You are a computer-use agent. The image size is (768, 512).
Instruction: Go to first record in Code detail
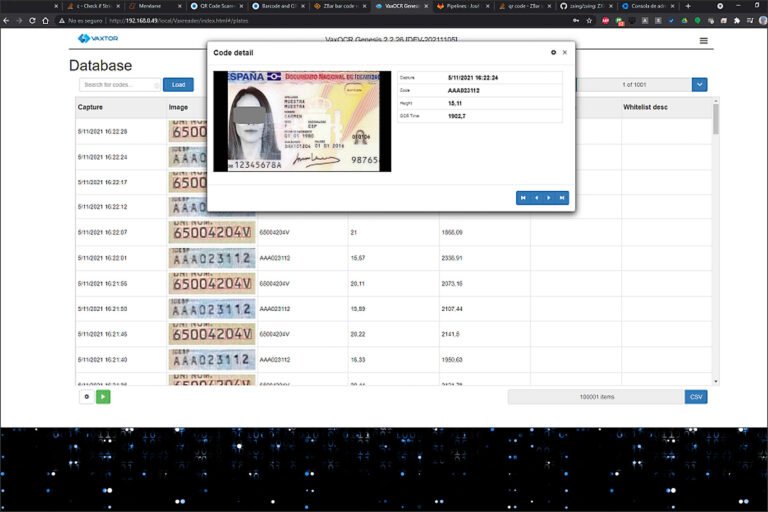point(523,198)
